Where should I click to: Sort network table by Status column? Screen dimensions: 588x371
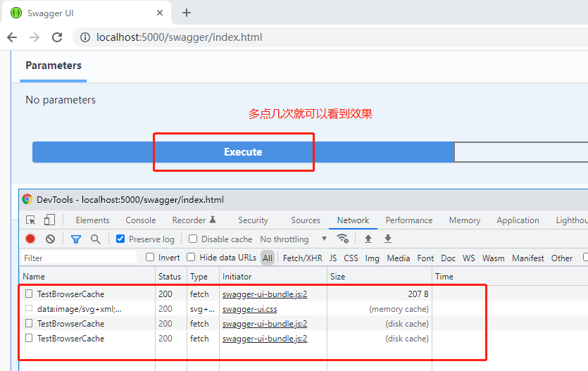pyautogui.click(x=170, y=277)
